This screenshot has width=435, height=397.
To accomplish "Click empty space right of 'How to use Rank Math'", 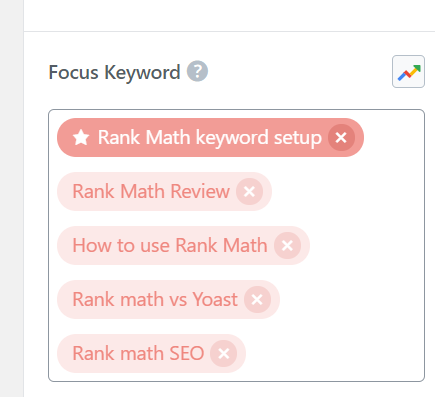I will point(367,246).
